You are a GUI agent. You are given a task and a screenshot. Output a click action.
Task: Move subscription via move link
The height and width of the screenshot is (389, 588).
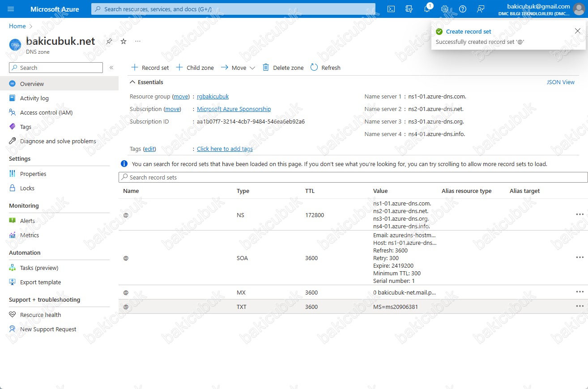tap(172, 109)
